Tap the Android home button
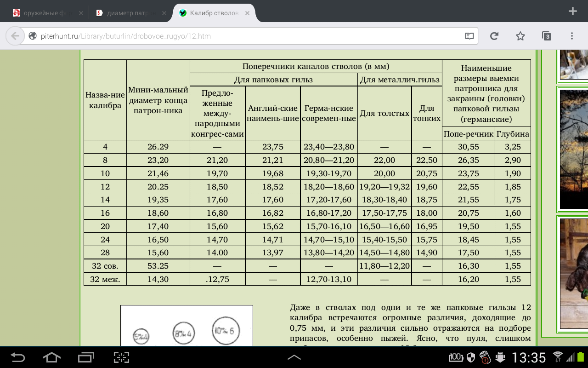Screen dimensions: 588x368 coord(51,357)
